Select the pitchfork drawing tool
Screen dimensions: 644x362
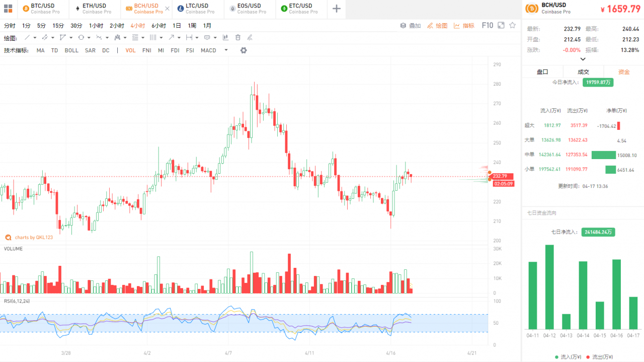coord(117,38)
